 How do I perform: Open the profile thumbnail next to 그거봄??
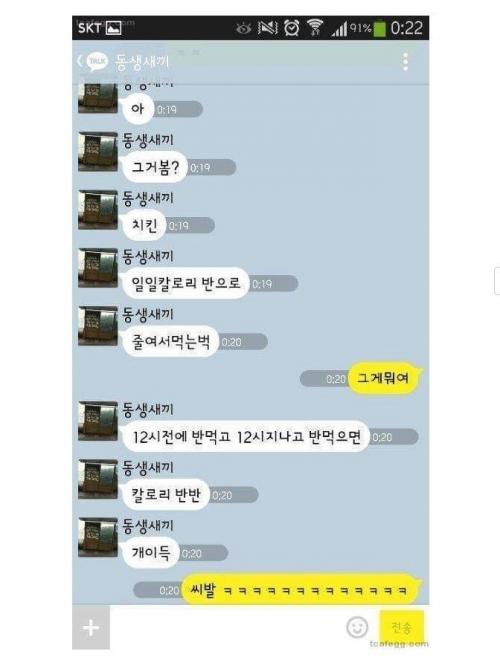98,152
